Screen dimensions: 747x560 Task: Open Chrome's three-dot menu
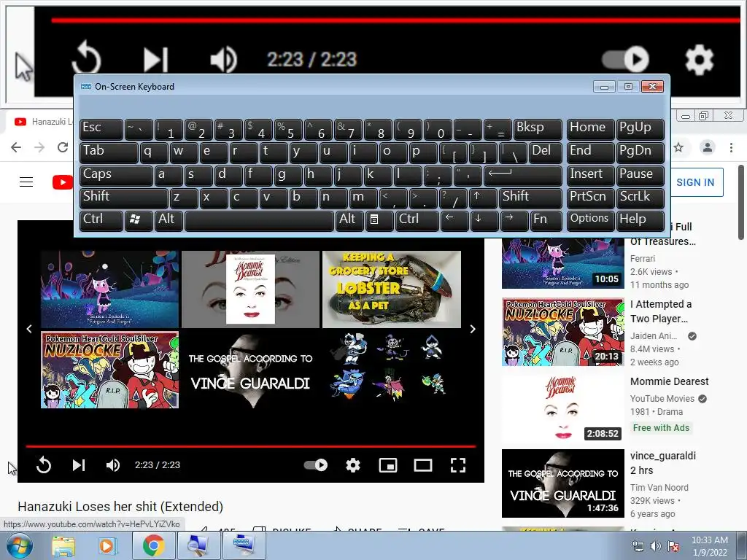point(731,147)
